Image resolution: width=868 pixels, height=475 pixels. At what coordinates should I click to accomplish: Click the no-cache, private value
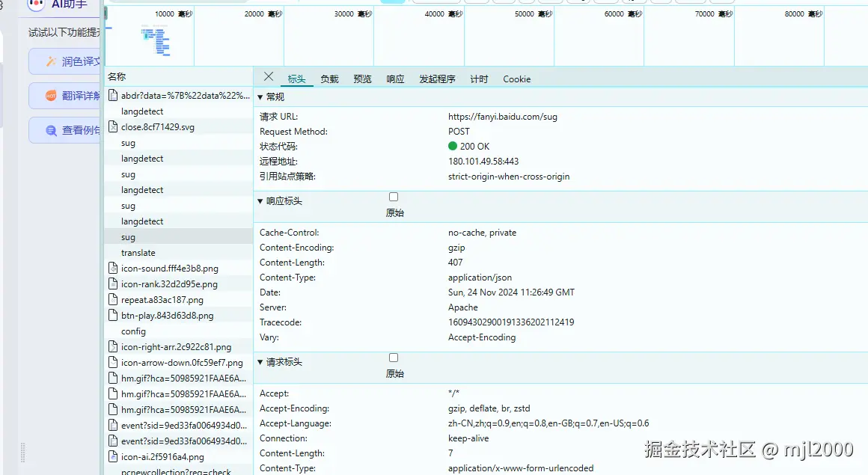482,233
